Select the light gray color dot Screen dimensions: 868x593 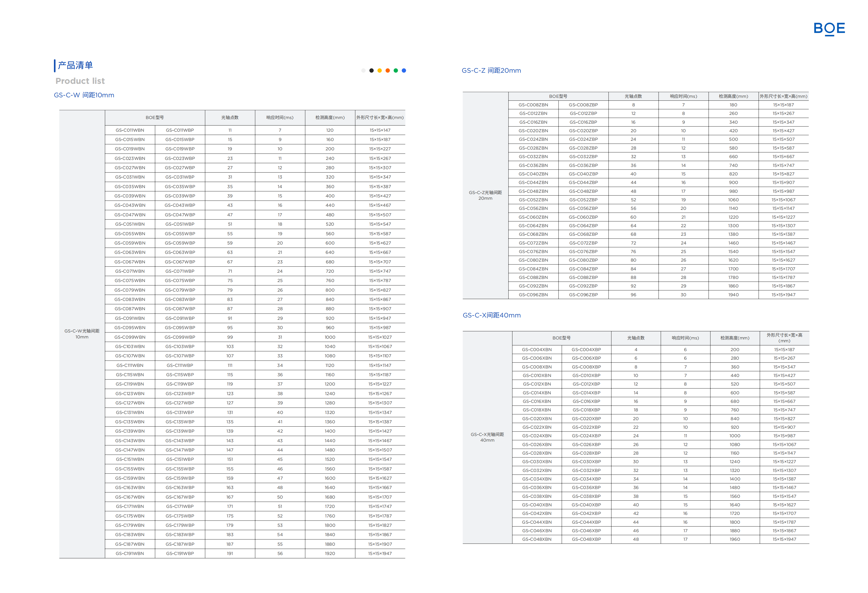click(x=363, y=71)
